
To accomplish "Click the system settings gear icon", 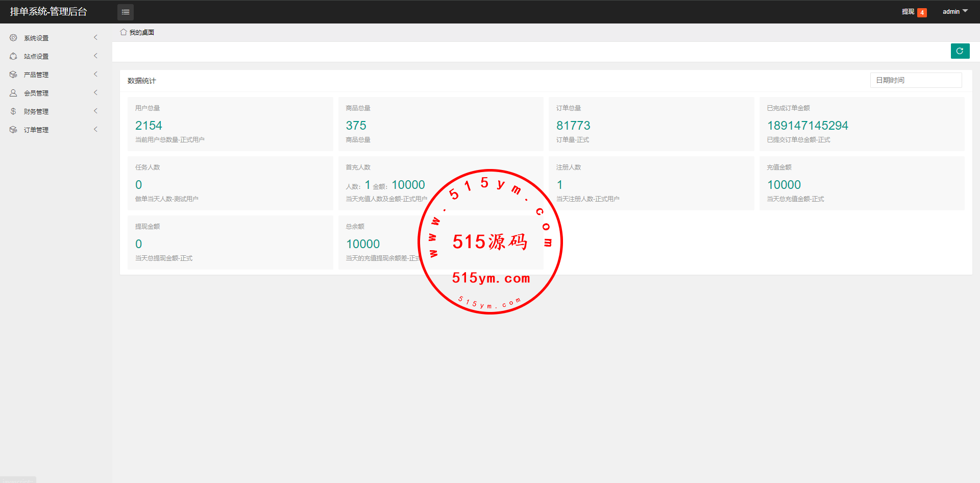I will (13, 38).
